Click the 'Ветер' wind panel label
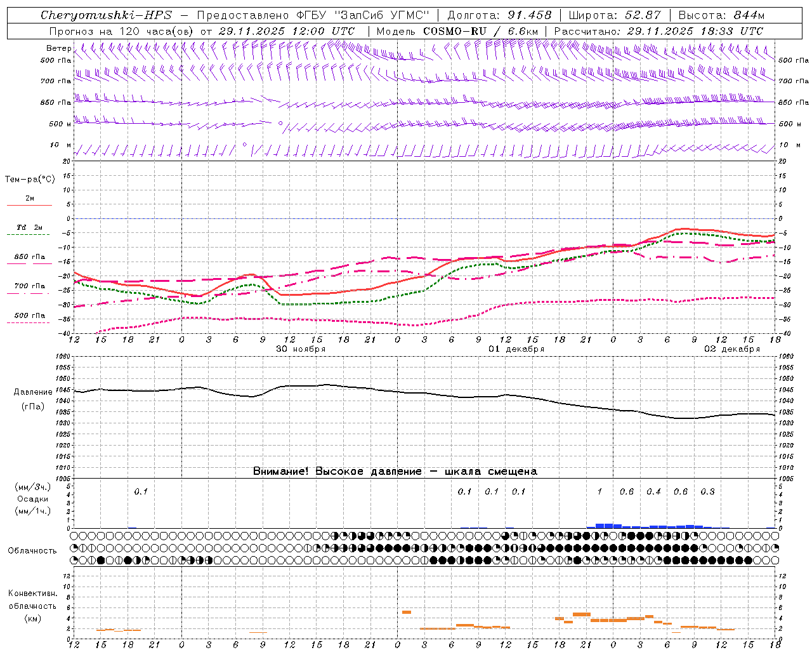The width and height of the screenshot is (812, 650). 58,48
